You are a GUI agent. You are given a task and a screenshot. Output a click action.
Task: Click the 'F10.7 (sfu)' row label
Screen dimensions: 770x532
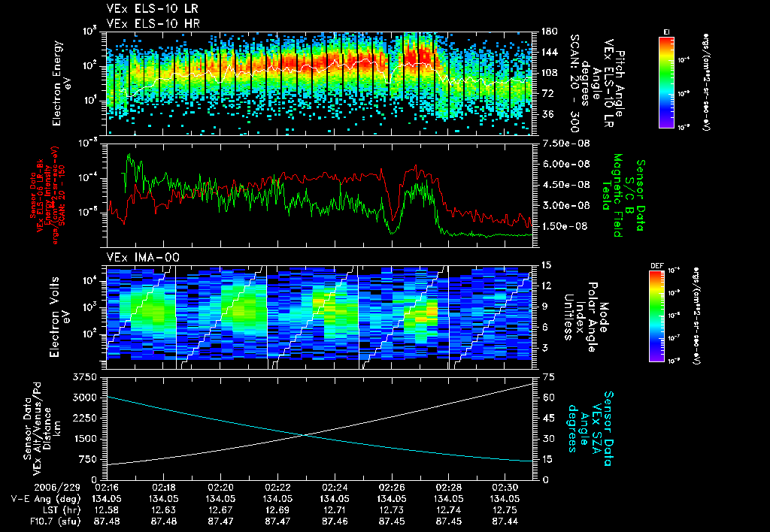tap(55, 521)
